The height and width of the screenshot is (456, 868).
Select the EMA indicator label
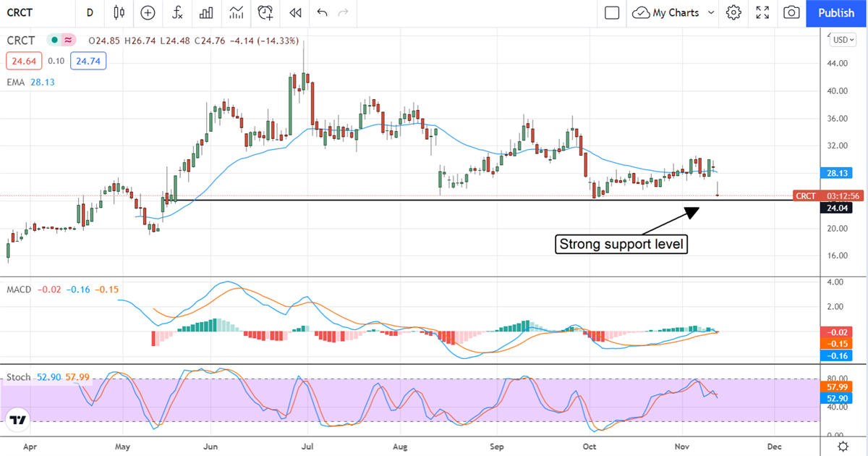coord(17,83)
